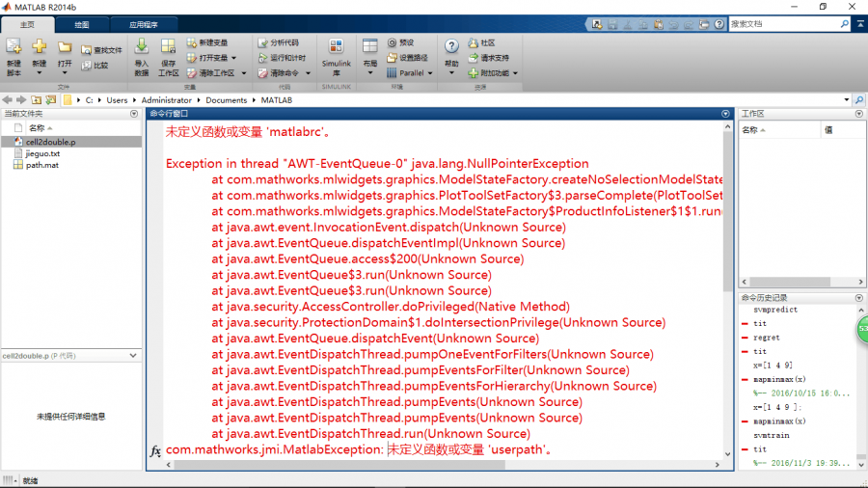Open the Simulink 库 (Library)

[336, 57]
